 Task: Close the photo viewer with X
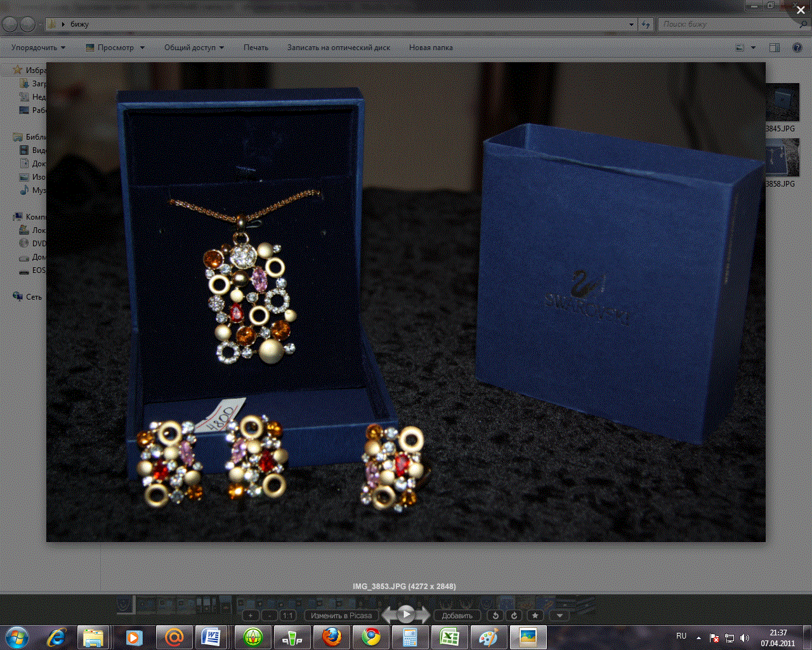801,10
